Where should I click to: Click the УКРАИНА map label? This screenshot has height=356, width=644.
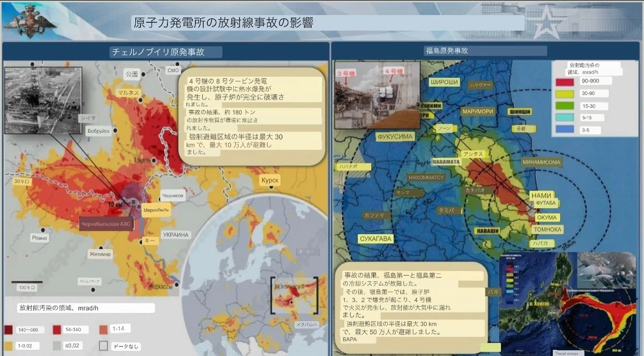[x=176, y=235]
